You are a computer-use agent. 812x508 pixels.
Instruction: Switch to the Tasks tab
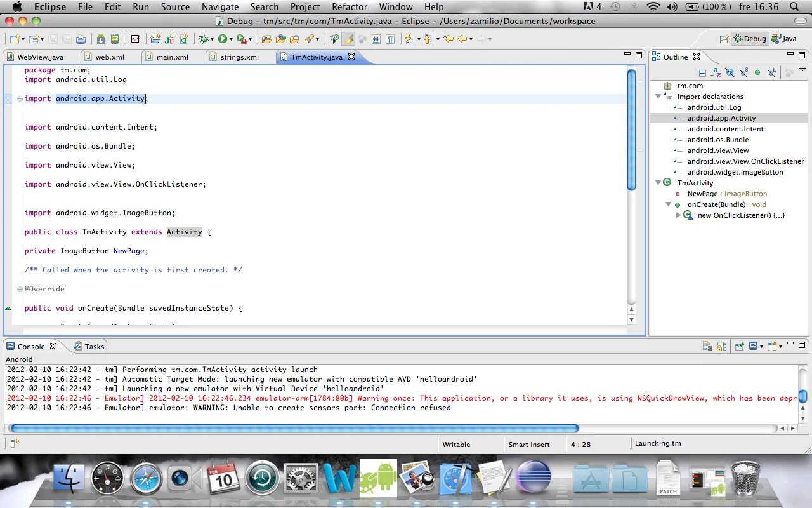click(89, 346)
